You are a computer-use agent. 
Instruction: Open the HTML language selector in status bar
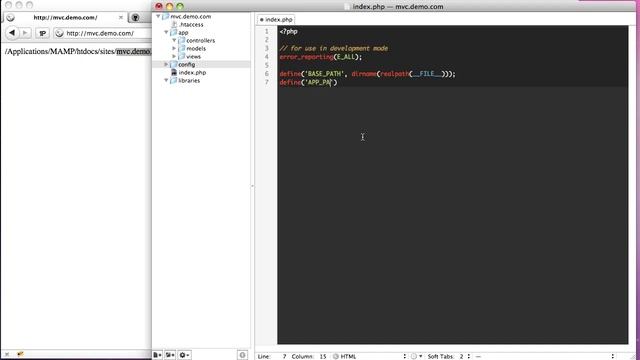click(x=369, y=356)
